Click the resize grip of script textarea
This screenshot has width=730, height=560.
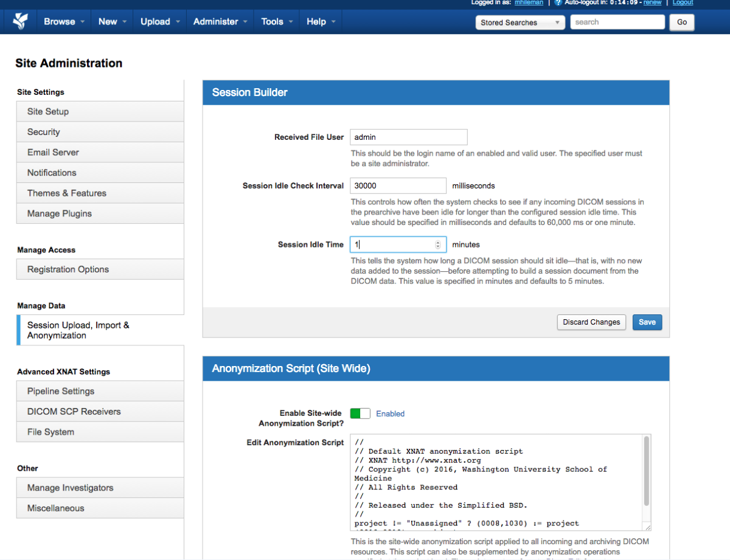tap(647, 527)
